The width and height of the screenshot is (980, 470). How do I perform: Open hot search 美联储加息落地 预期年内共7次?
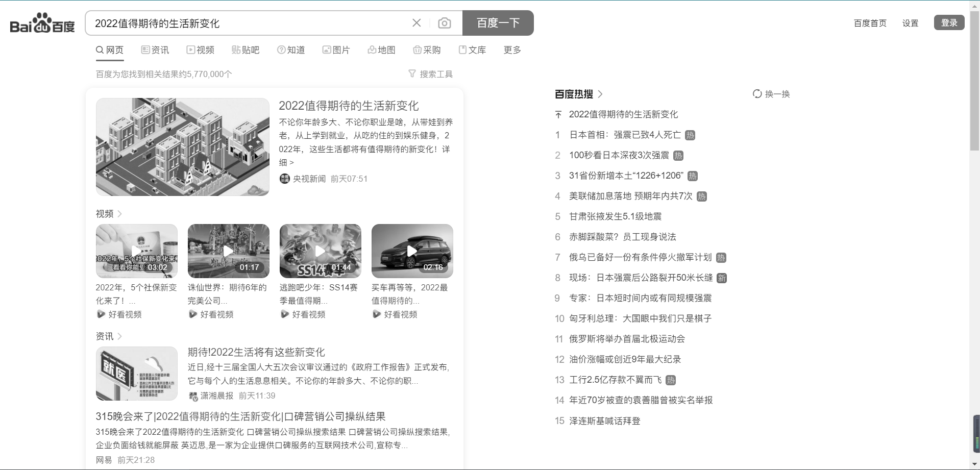click(x=631, y=196)
